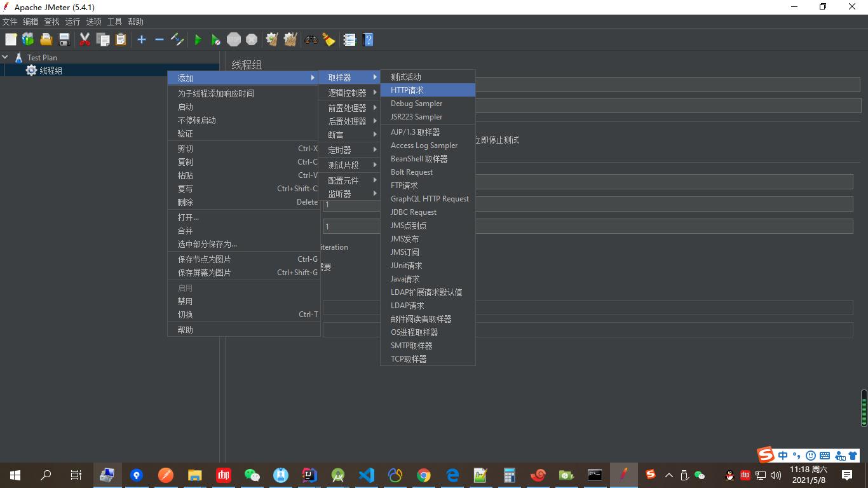
Task: Click 启动 in context menu
Action: click(x=243, y=107)
